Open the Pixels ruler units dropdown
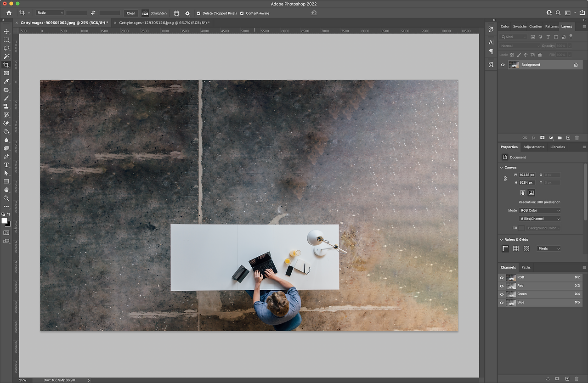 pyautogui.click(x=548, y=248)
